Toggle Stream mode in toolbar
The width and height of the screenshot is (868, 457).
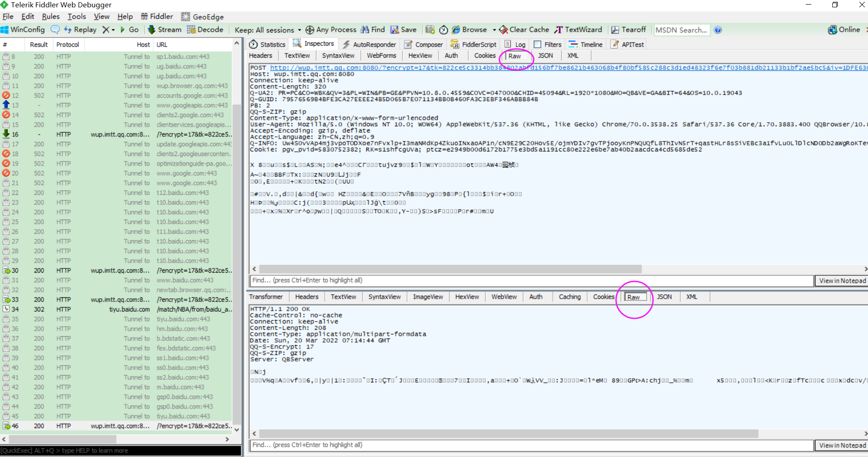165,30
